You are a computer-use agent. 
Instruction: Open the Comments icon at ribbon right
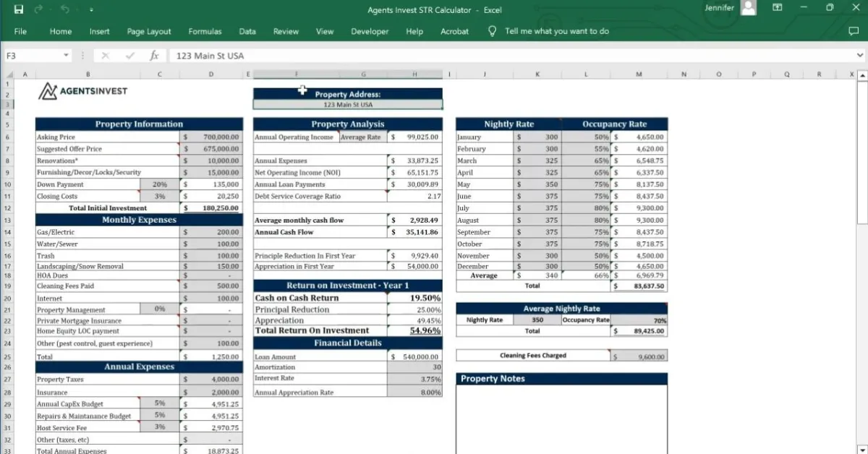click(x=853, y=31)
